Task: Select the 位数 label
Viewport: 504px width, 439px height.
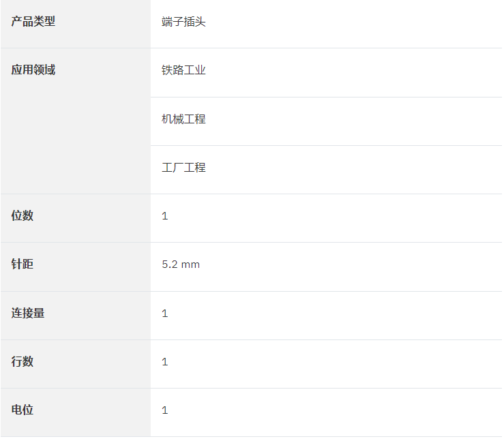Action: [23, 215]
